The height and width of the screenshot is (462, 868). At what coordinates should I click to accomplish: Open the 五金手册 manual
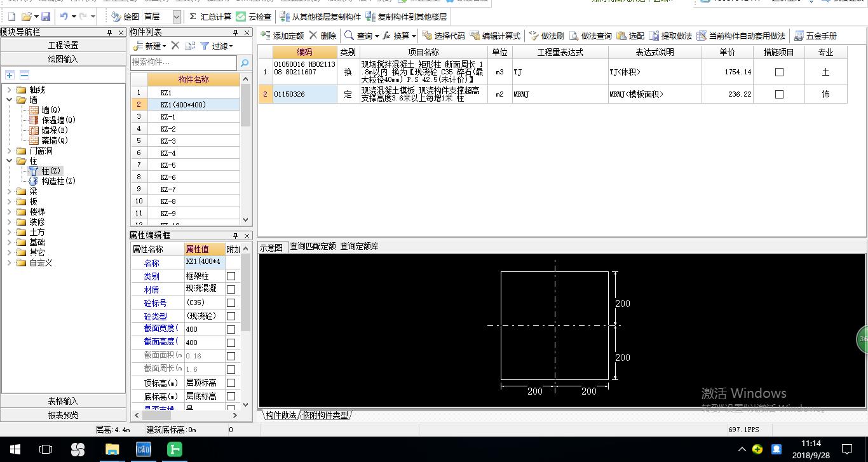[815, 36]
